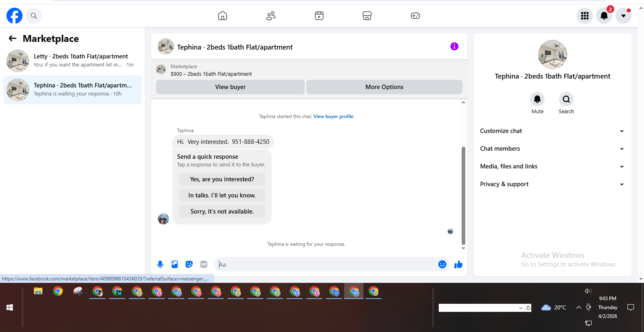Open the Facebook search icon

coord(34,16)
